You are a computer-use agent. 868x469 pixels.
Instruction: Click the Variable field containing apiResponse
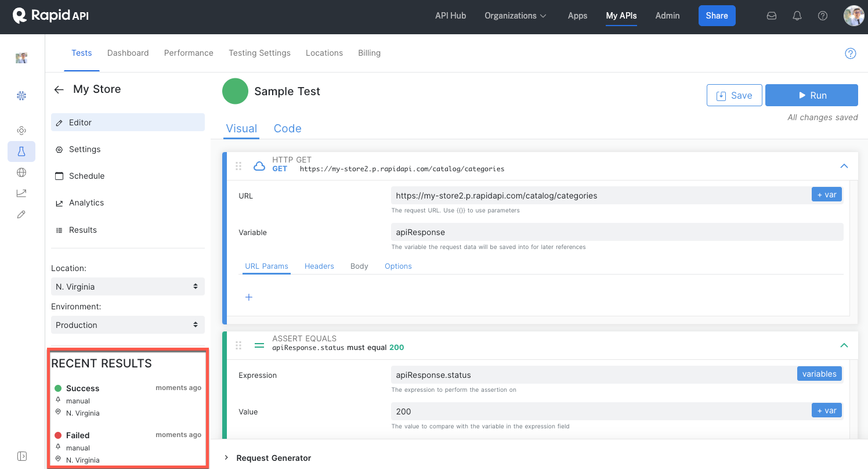coord(617,232)
